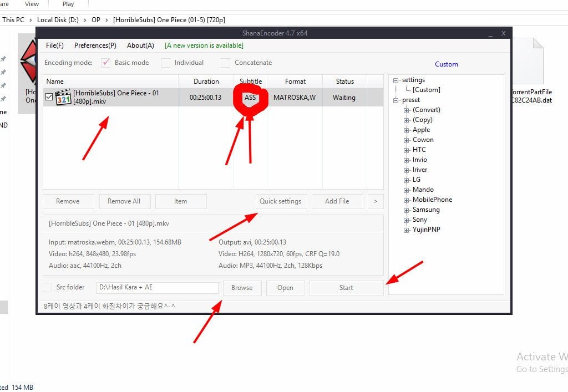
Task: Expand the Iriver preset group
Action: coord(406,170)
